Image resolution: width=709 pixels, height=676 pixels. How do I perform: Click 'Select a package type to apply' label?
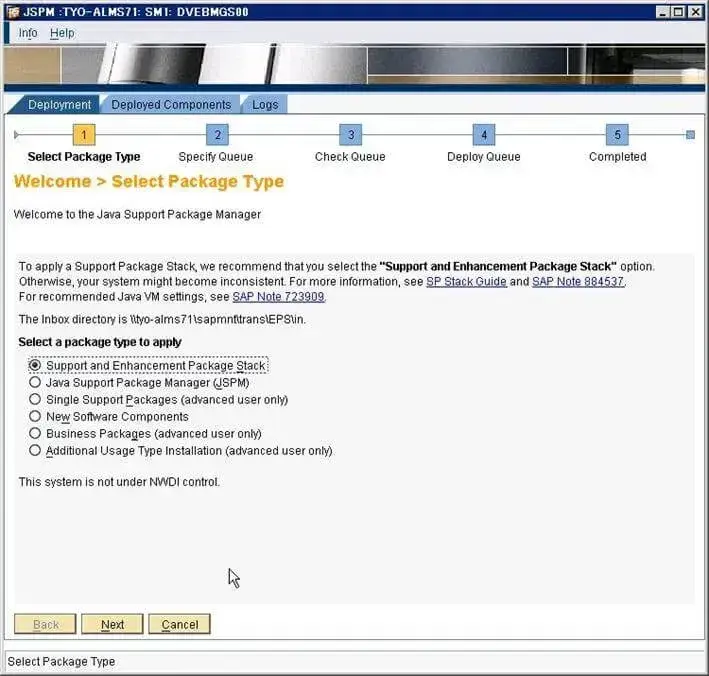[x=100, y=342]
